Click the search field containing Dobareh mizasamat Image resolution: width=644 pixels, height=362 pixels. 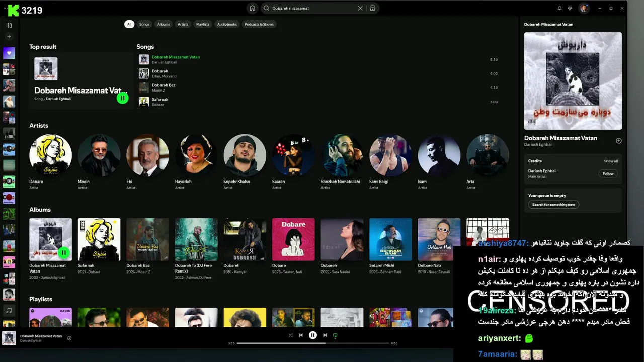pyautogui.click(x=313, y=8)
